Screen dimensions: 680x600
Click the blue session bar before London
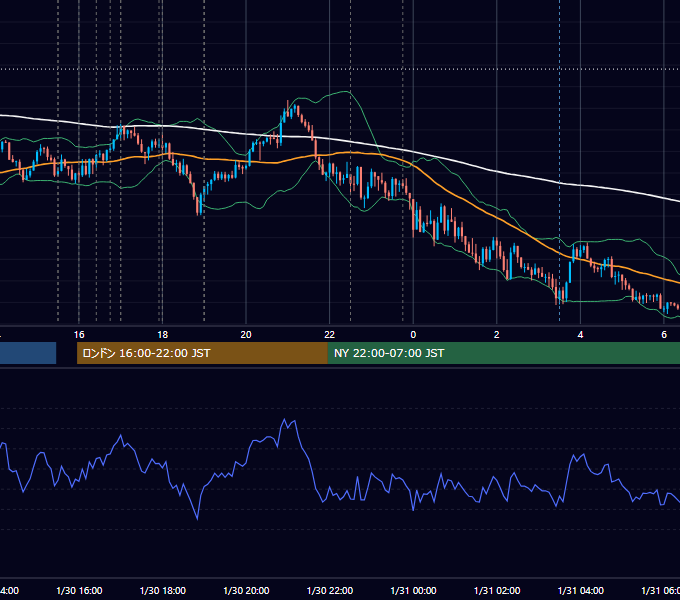click(x=28, y=353)
